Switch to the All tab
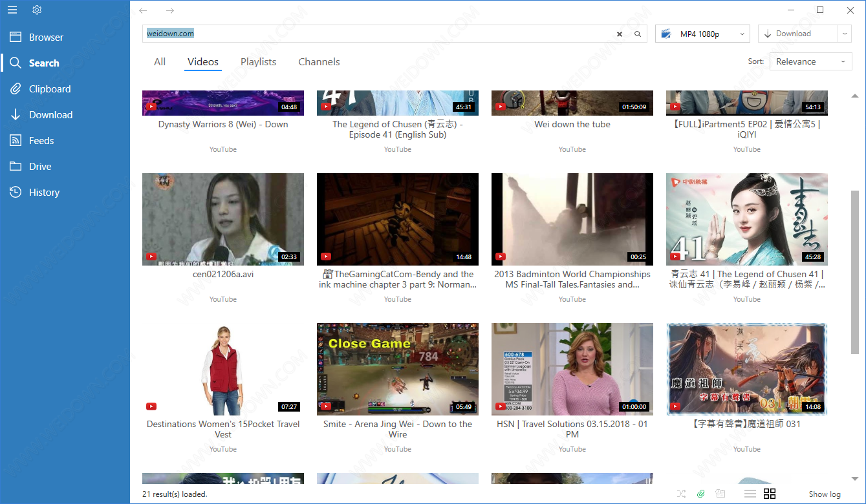Image resolution: width=866 pixels, height=504 pixels. point(160,62)
